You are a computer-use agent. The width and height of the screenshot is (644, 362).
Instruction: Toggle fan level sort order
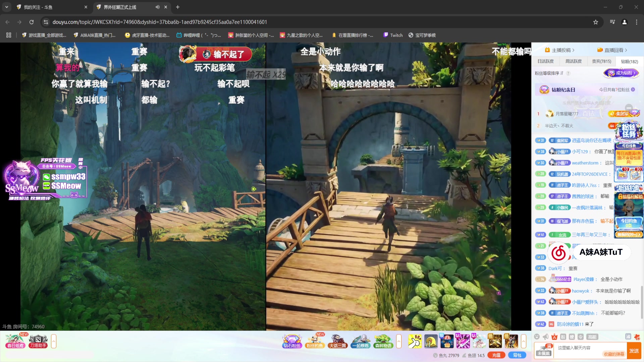549,73
